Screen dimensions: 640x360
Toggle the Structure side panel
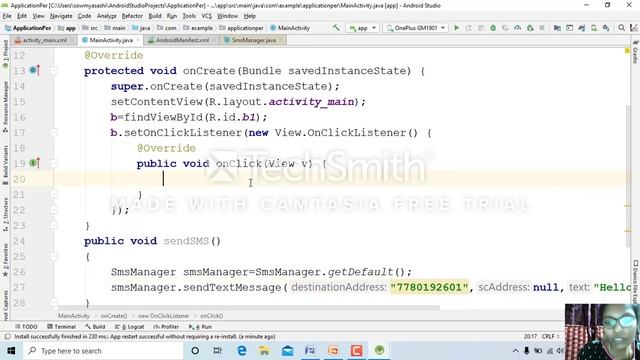click(5, 214)
